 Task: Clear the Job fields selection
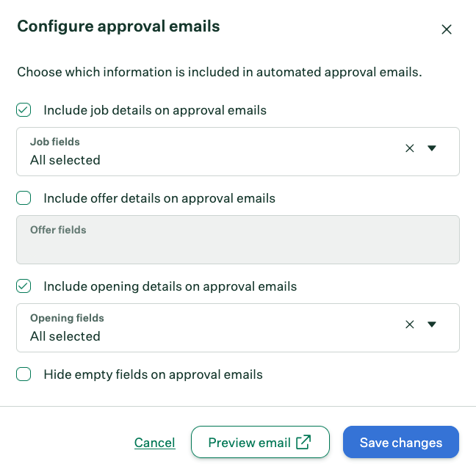[410, 148]
